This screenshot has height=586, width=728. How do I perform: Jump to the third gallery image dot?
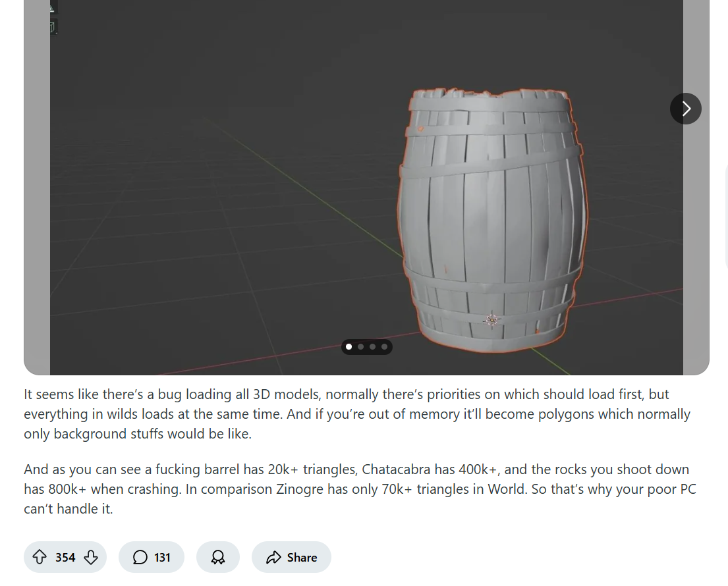click(x=372, y=346)
